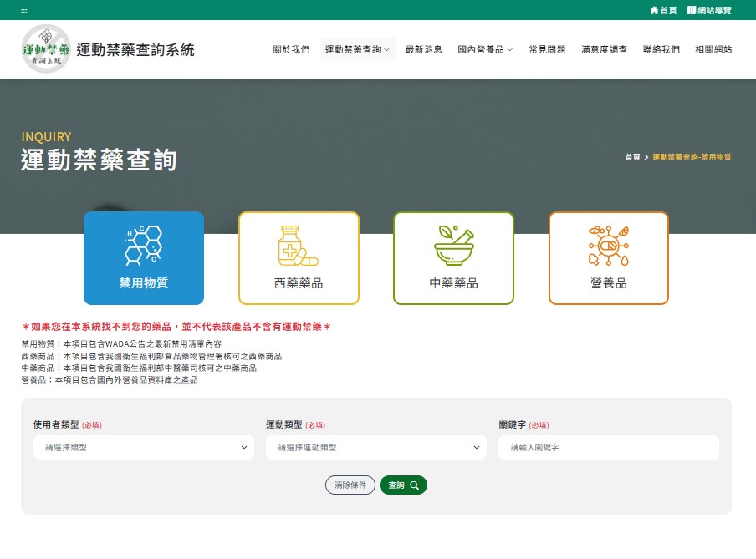The height and width of the screenshot is (559, 756).
Task: Expand the 運動類型 dropdown
Action: [375, 448]
